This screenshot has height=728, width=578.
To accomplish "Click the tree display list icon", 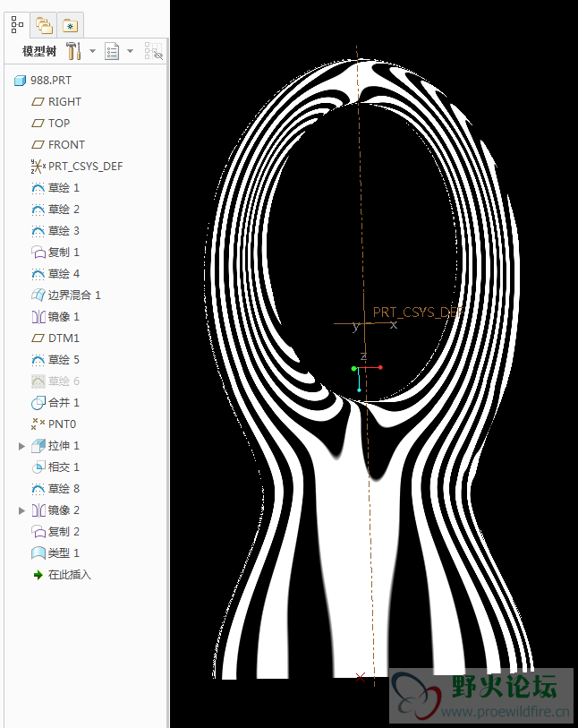I will pyautogui.click(x=112, y=51).
